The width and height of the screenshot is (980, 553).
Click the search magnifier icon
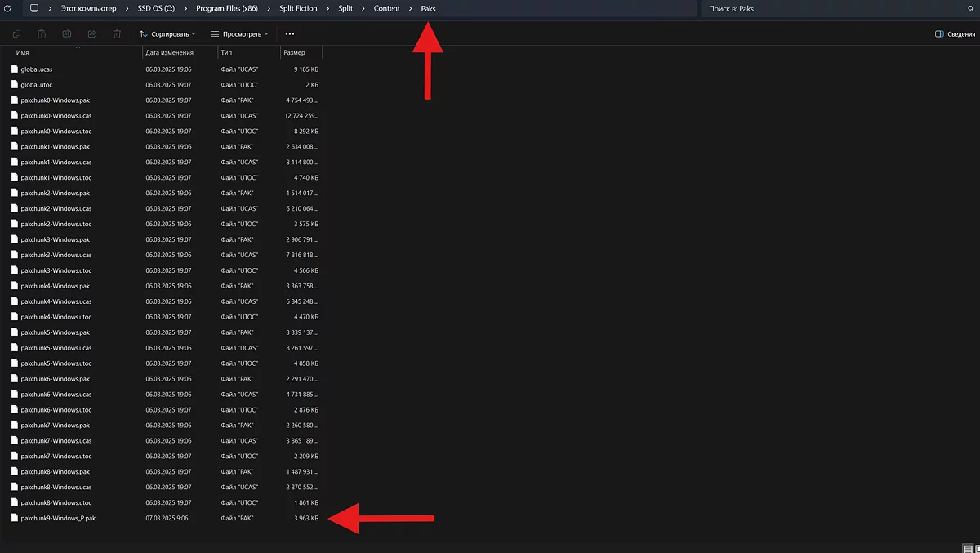point(970,8)
